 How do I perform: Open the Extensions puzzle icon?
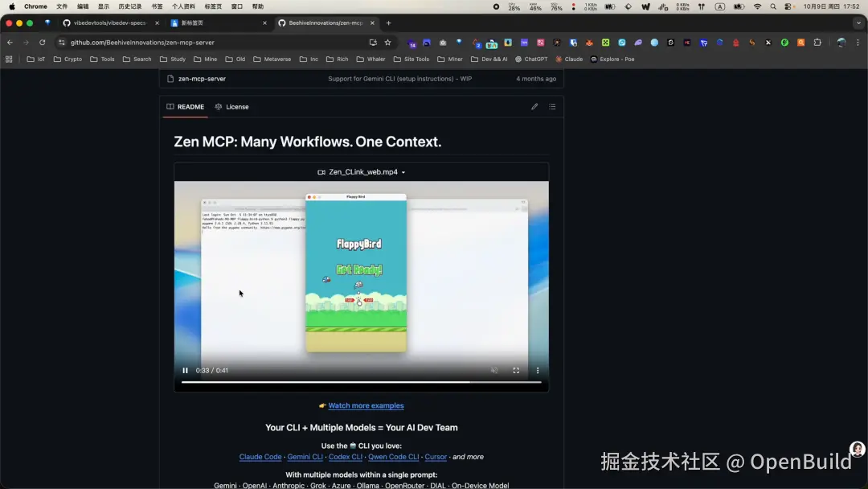(817, 42)
